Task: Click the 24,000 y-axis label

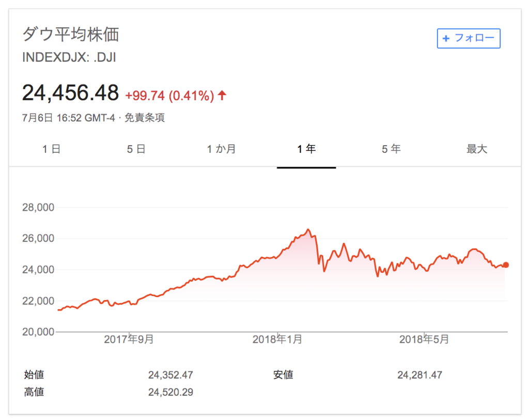Action: coord(38,270)
